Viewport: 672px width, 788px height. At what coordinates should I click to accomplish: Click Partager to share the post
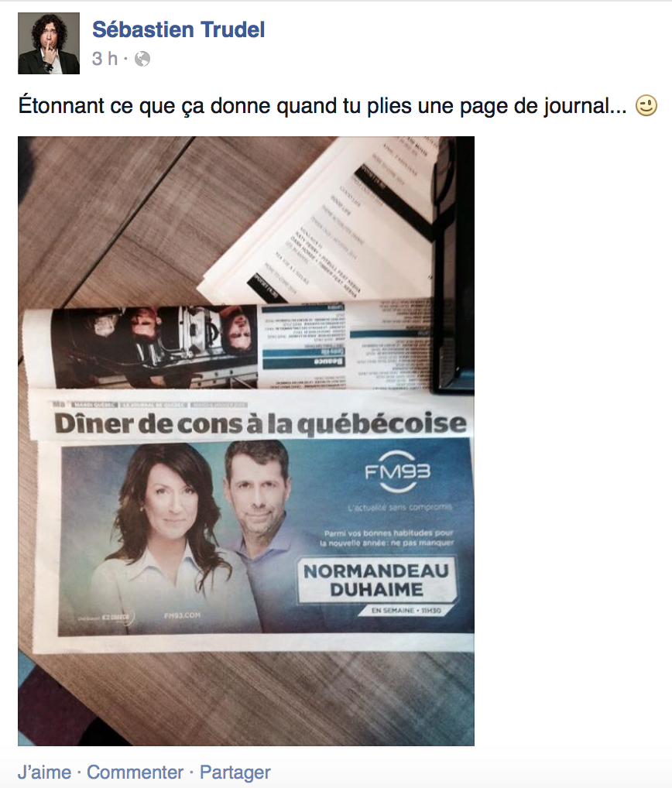235,772
